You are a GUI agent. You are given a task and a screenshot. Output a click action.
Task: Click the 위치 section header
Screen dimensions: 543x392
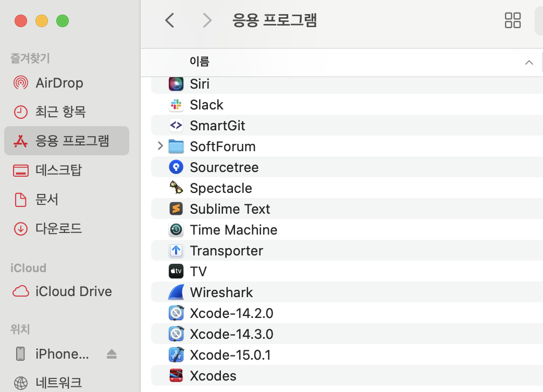20,329
